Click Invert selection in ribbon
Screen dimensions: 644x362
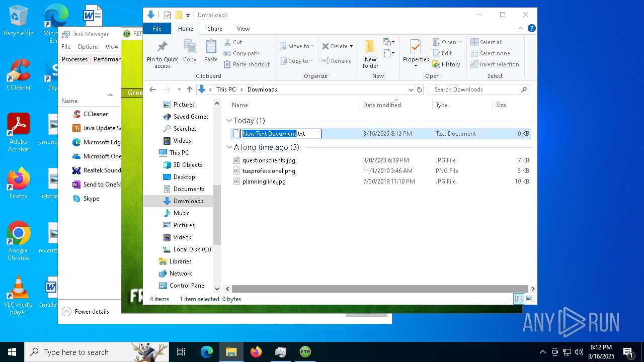(495, 64)
